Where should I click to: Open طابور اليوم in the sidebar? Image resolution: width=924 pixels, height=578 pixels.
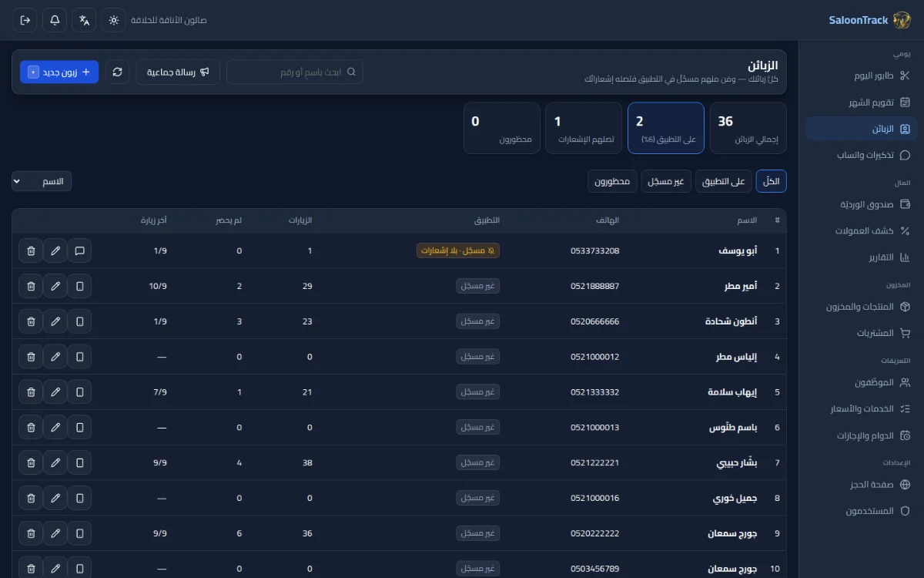pos(862,76)
